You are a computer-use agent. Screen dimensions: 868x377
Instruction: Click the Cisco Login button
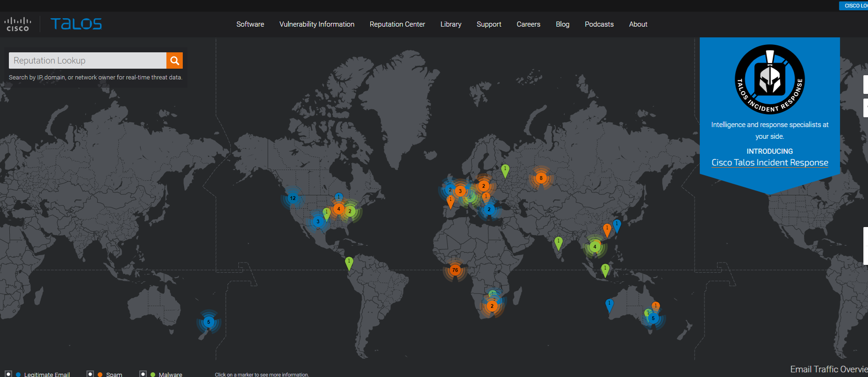coord(854,6)
